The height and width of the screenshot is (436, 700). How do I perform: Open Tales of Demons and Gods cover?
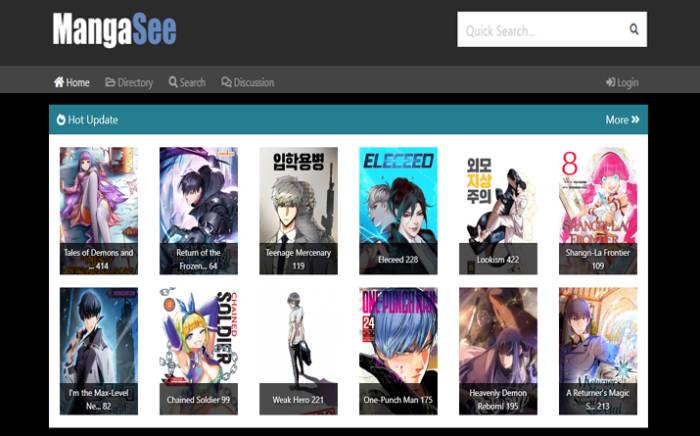pyautogui.click(x=98, y=210)
